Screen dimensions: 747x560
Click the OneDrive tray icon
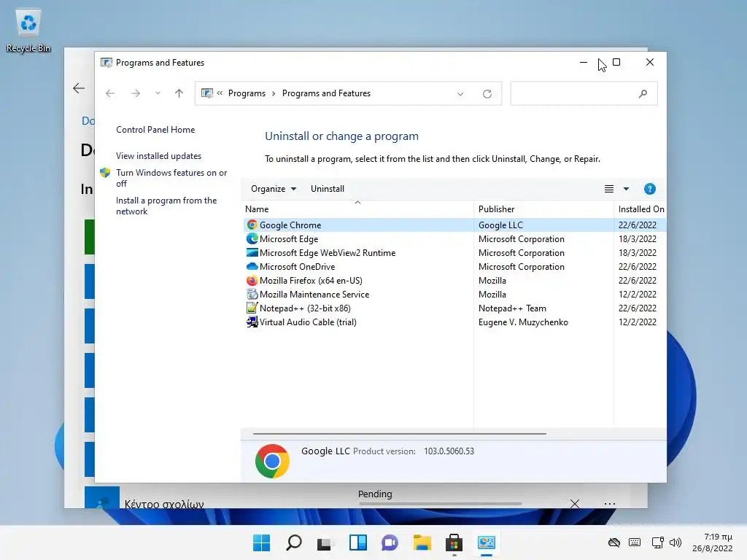tap(614, 542)
